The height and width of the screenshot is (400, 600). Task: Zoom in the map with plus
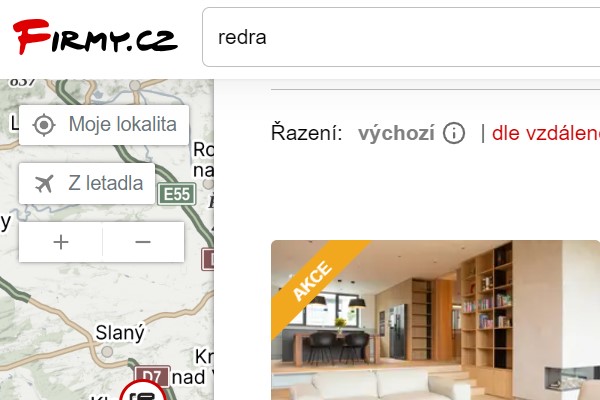click(x=61, y=242)
